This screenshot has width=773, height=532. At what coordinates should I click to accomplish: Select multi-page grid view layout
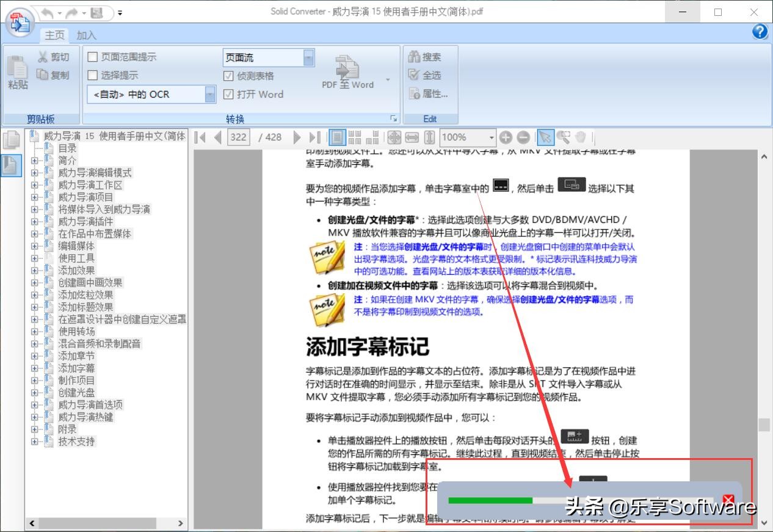pyautogui.click(x=355, y=137)
